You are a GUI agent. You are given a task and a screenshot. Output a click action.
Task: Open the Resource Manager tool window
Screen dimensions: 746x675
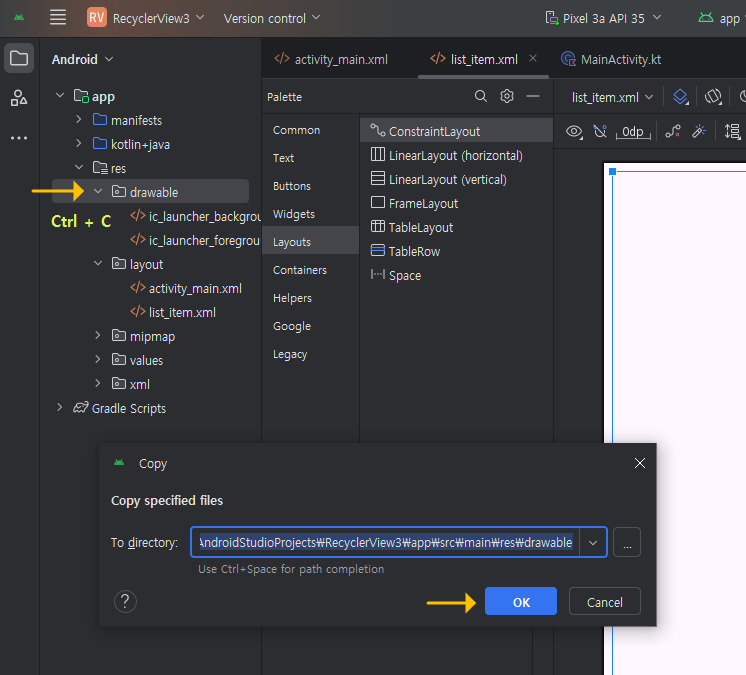(x=19, y=98)
